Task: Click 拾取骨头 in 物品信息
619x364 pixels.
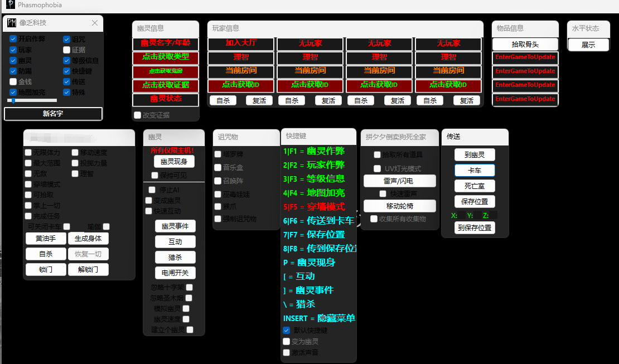Action: tap(525, 44)
